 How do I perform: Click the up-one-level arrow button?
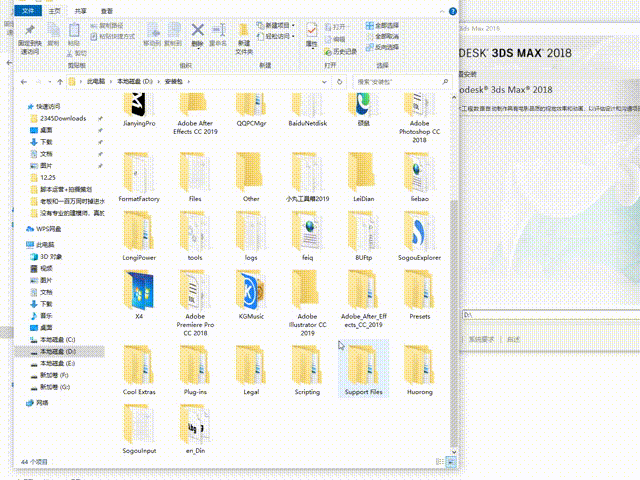point(60,82)
